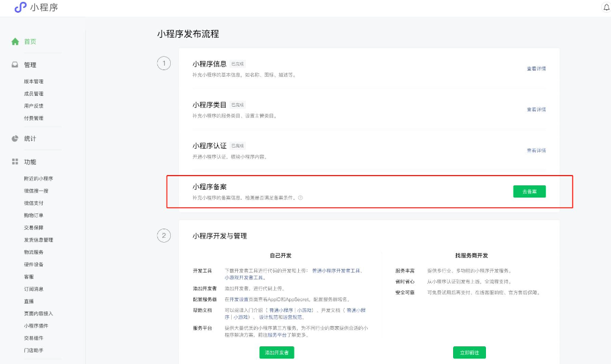
Task: Click the book icon beside 管理
Action: point(14,64)
